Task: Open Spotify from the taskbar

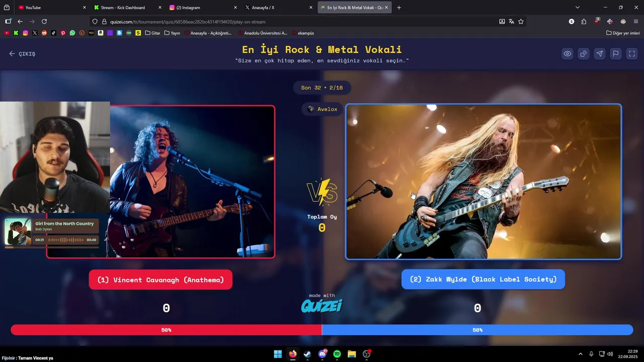Action: [337, 354]
